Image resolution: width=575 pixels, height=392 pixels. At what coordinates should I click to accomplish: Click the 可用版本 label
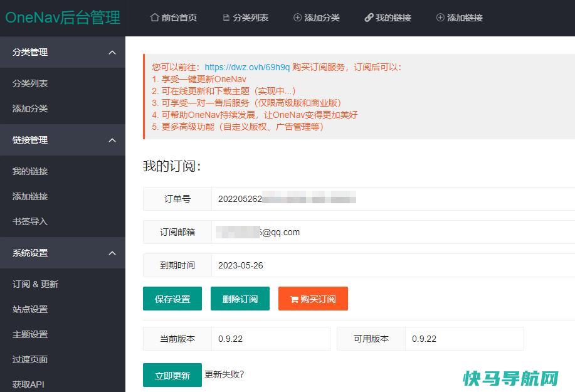pos(371,339)
